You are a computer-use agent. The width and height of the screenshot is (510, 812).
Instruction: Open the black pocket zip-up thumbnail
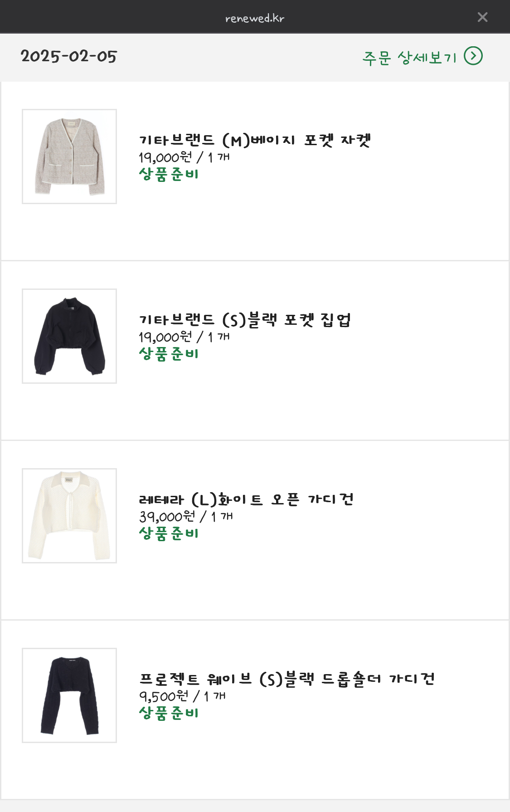(x=69, y=336)
